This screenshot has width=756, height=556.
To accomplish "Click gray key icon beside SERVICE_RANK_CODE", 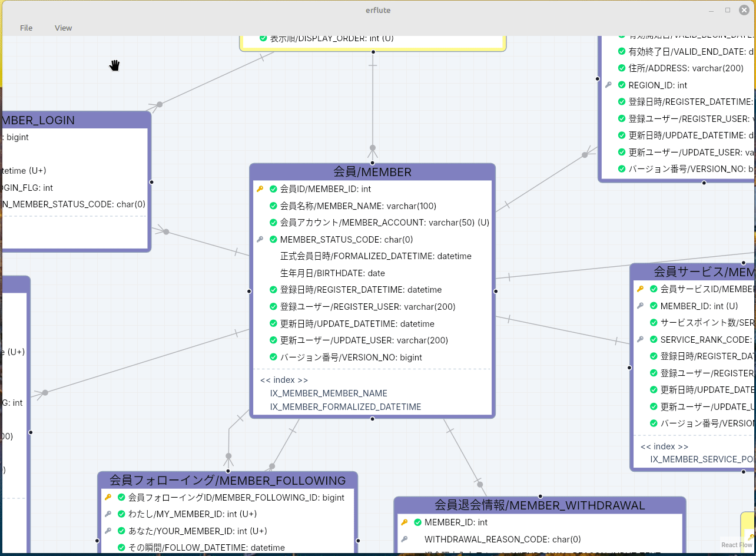I will pos(640,340).
